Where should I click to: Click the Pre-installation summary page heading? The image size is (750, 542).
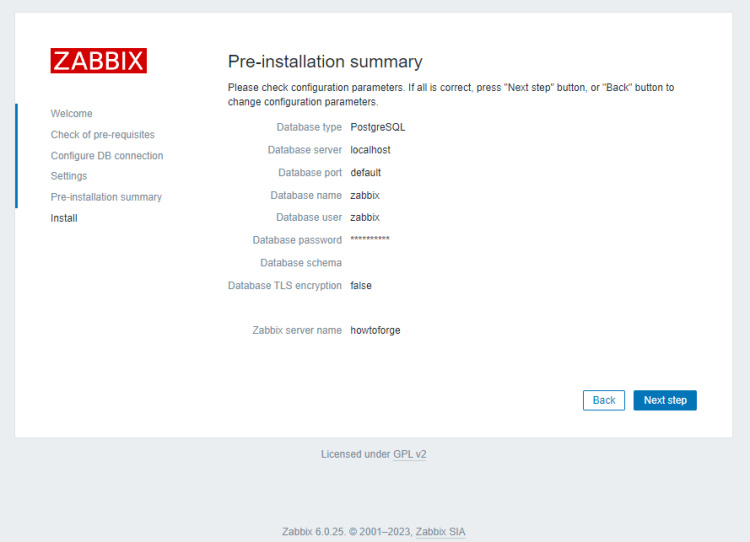point(325,62)
